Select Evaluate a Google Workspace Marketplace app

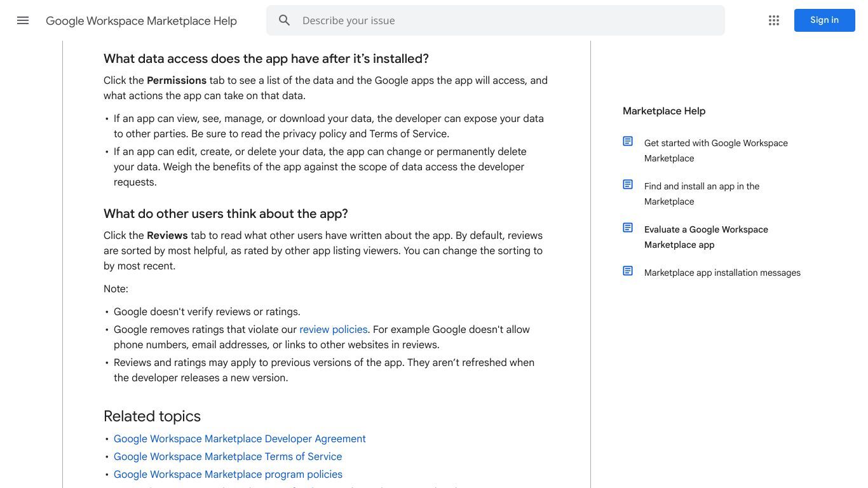tap(706, 237)
